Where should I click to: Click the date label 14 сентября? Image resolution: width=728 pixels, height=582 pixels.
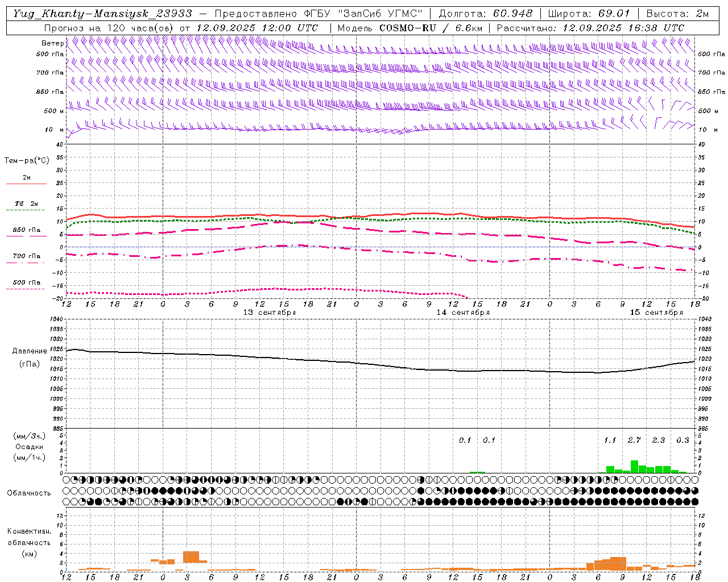(463, 313)
